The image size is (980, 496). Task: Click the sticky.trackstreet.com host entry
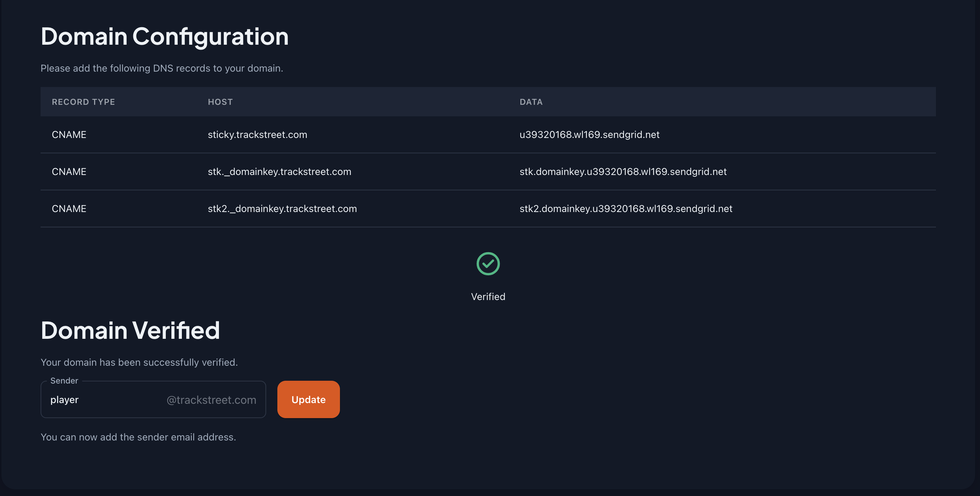[x=257, y=134]
